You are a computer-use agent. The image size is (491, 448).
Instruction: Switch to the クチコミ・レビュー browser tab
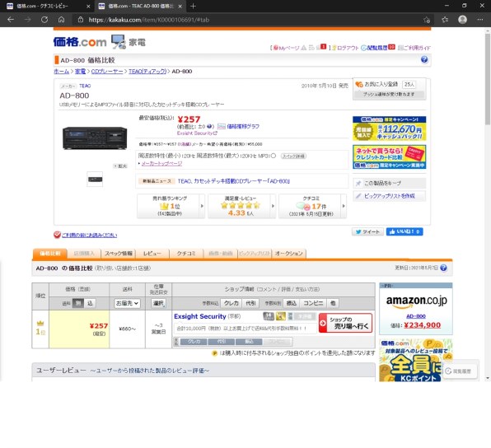pyautogui.click(x=47, y=6)
